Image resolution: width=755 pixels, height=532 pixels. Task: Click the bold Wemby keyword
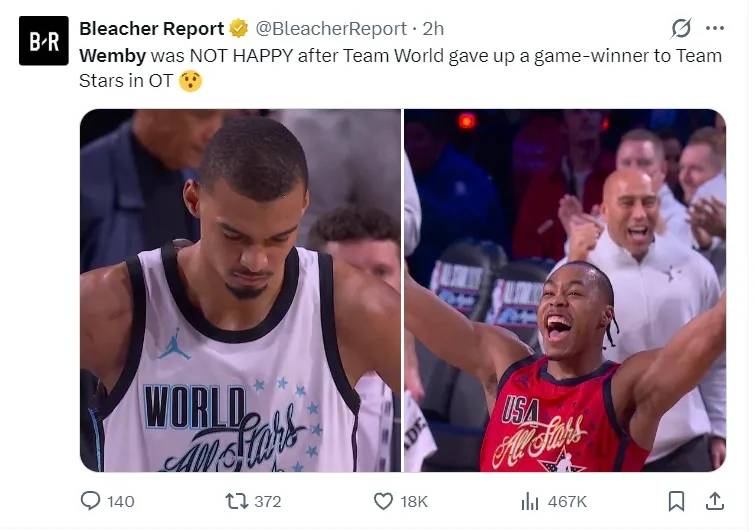113,55
